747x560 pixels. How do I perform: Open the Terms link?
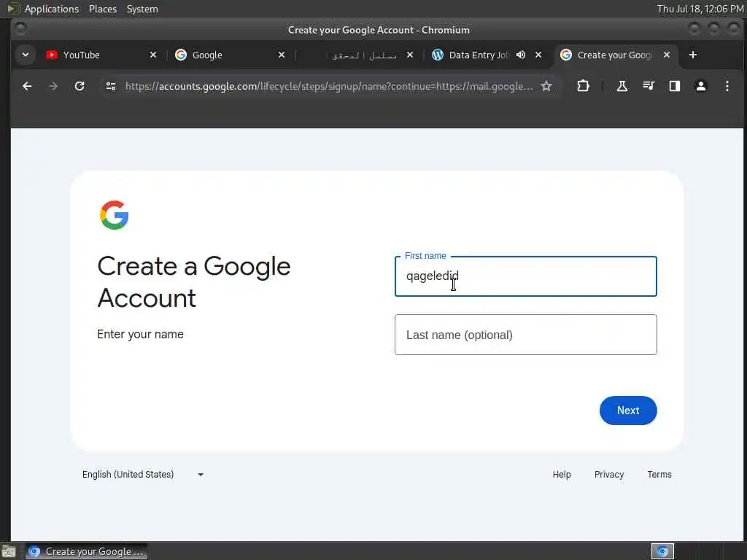coord(659,474)
